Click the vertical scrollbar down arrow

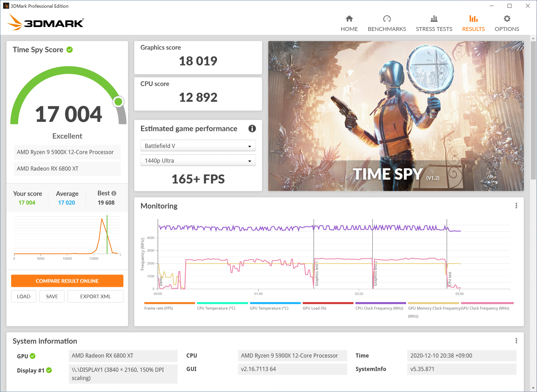533,388
